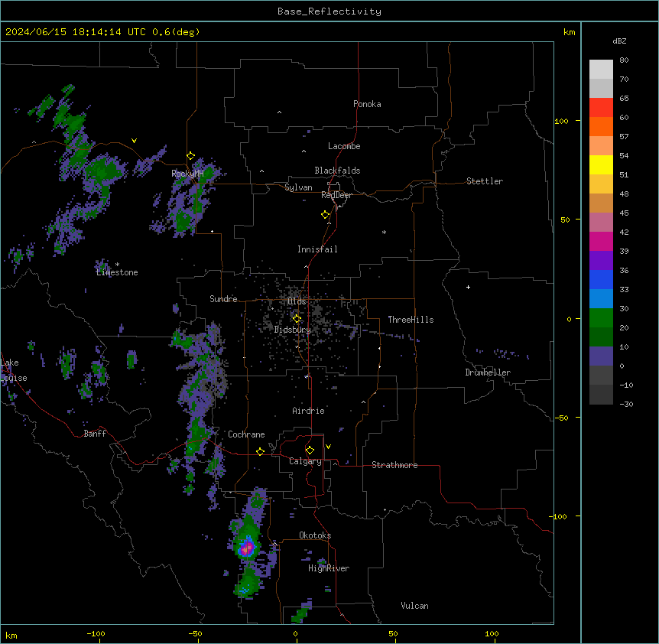
Task: Pick the red 65-60 dBZ legend swatch
Action: (601, 108)
